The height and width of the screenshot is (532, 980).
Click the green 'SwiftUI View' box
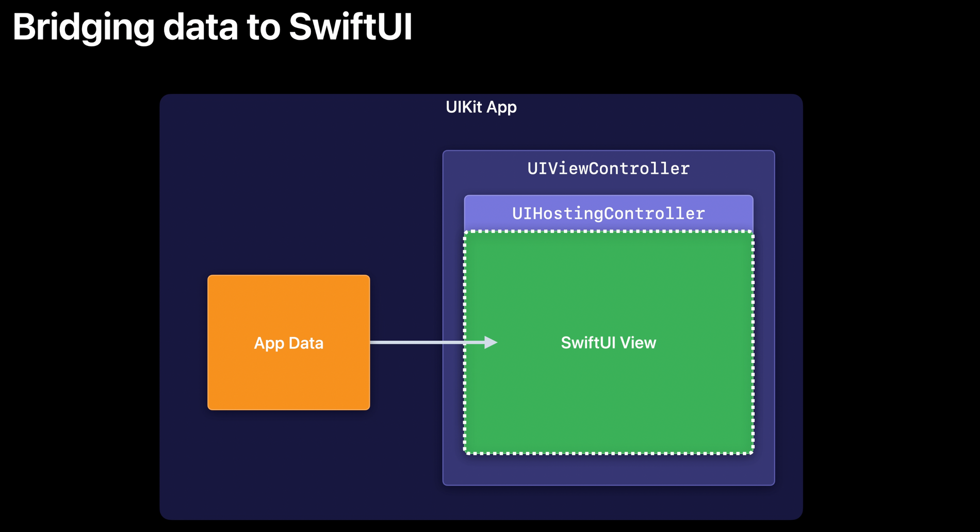609,343
